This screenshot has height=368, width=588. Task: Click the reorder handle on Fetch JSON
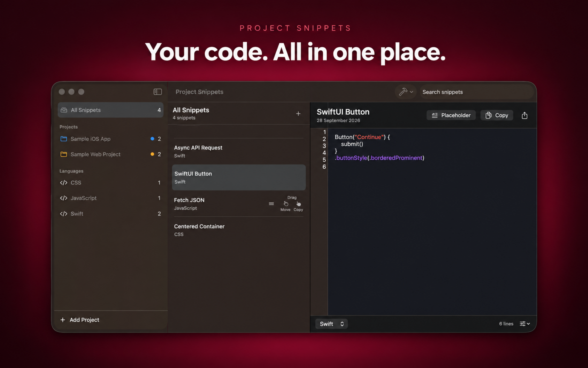(271, 204)
